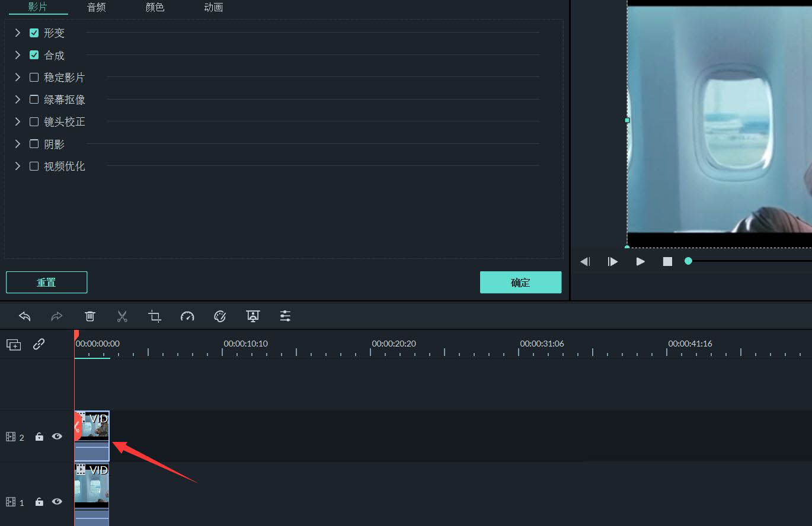Click timeline ruler at 00:00:31:06
The image size is (812, 526).
(542, 344)
